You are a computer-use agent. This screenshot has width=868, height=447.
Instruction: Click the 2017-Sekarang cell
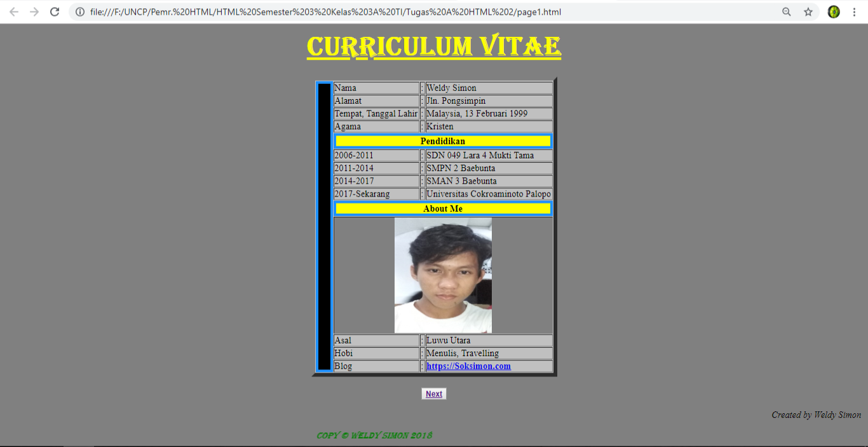coord(376,194)
